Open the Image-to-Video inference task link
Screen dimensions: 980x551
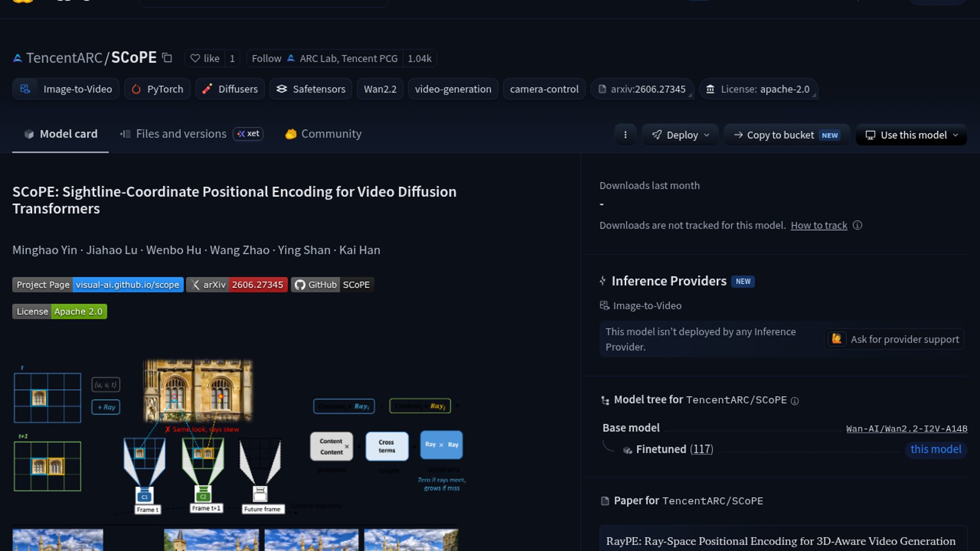(641, 306)
